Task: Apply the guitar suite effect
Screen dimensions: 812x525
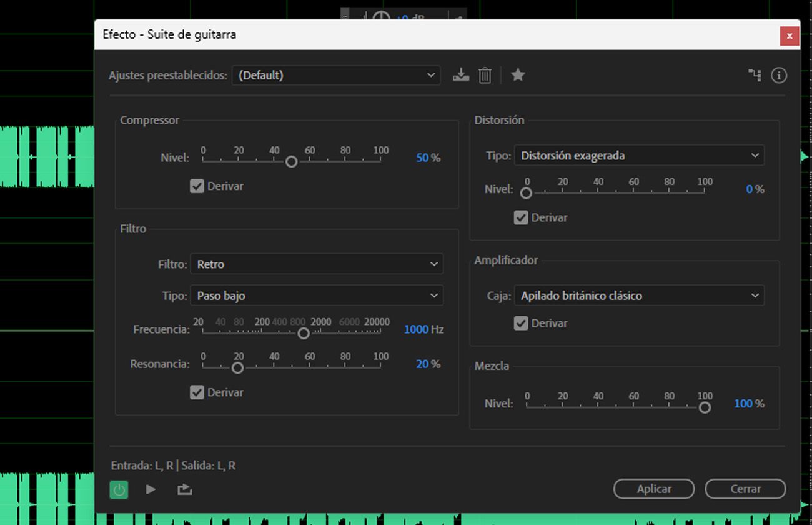Action: pyautogui.click(x=654, y=489)
